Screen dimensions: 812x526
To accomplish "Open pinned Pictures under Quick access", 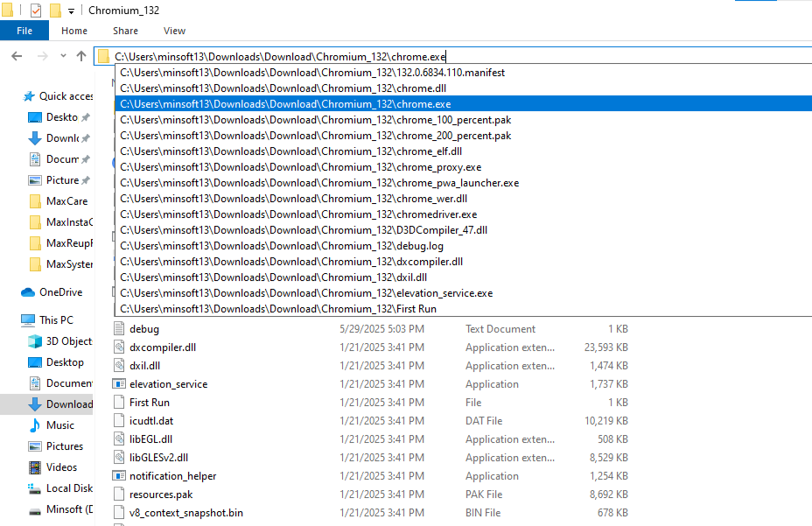I will (x=59, y=179).
